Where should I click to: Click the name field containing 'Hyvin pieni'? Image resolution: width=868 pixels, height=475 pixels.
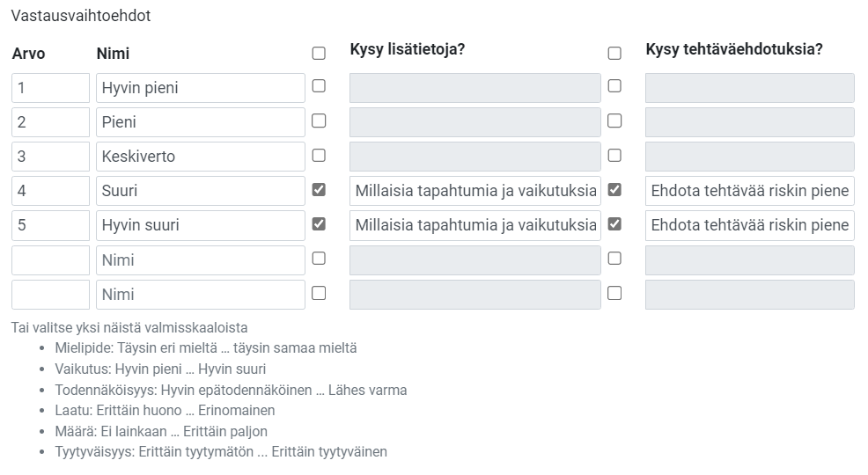coord(200,88)
